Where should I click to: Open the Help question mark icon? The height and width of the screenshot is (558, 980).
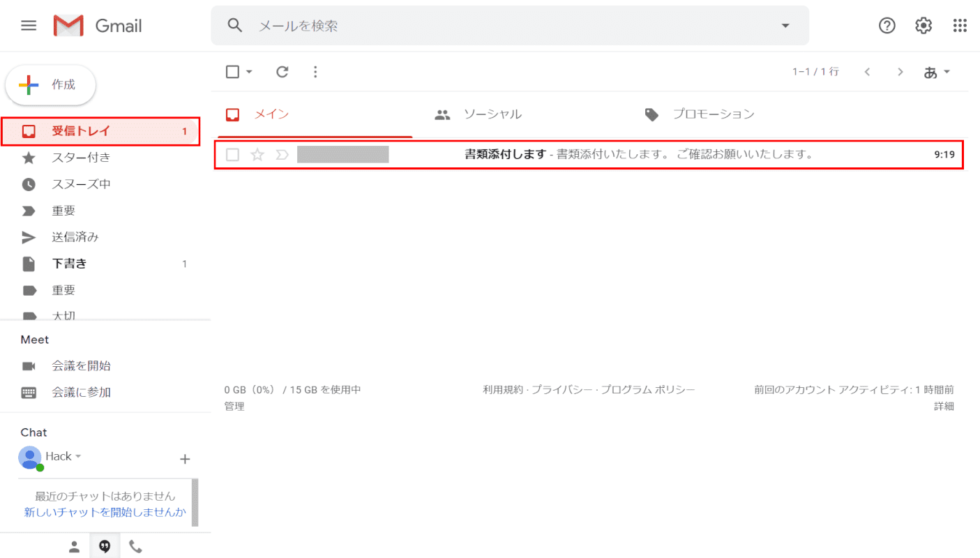point(887,26)
